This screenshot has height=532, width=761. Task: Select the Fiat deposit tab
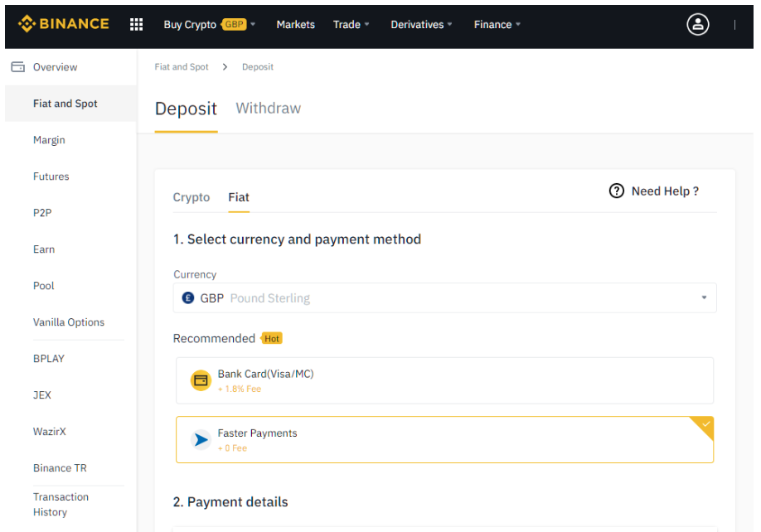(239, 197)
